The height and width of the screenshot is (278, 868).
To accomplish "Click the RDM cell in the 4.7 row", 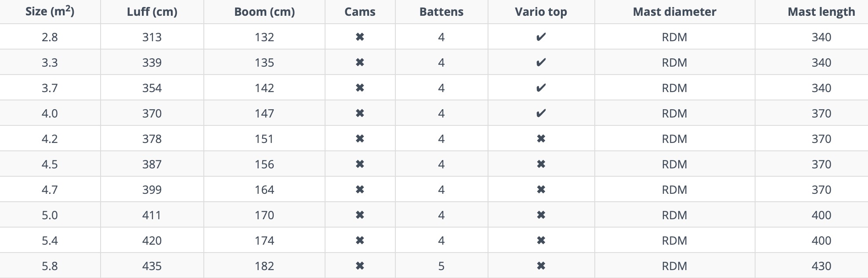I will click(x=674, y=189).
